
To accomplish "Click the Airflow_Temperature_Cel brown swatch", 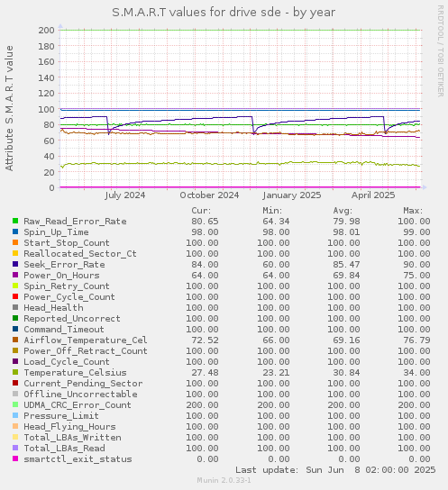I will point(15,340).
